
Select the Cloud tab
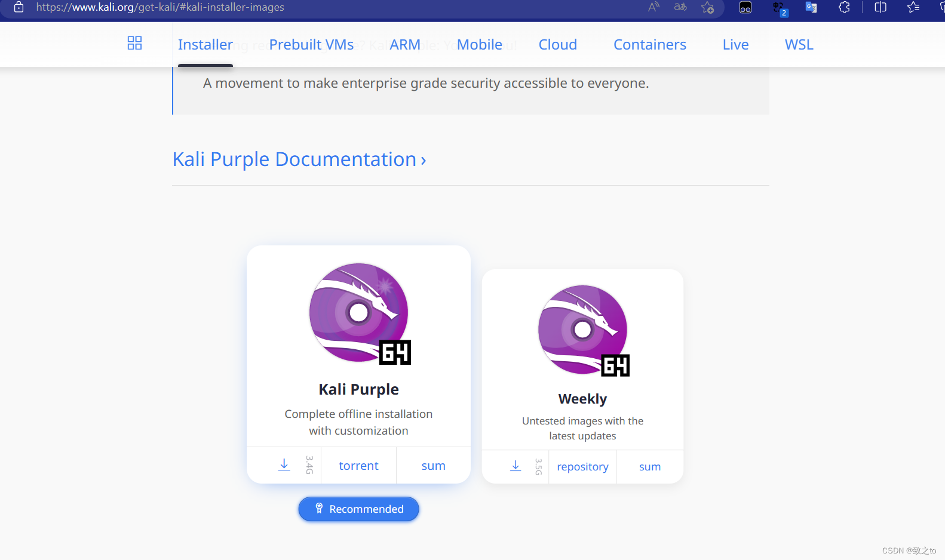558,45
